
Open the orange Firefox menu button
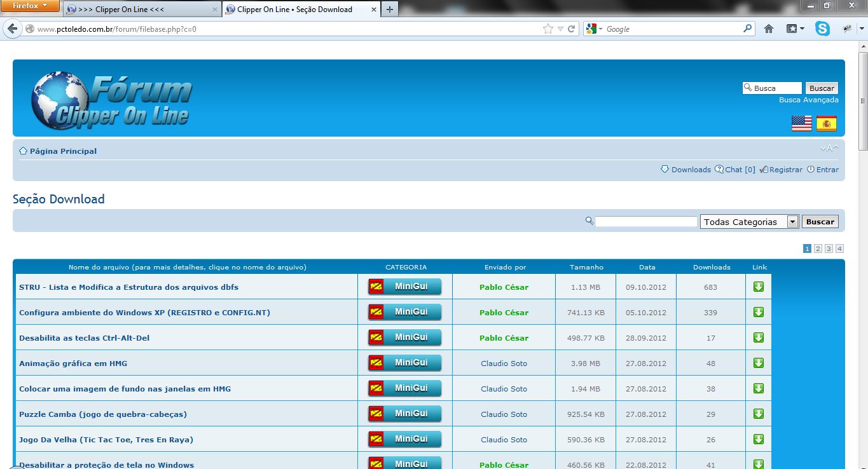[31, 6]
